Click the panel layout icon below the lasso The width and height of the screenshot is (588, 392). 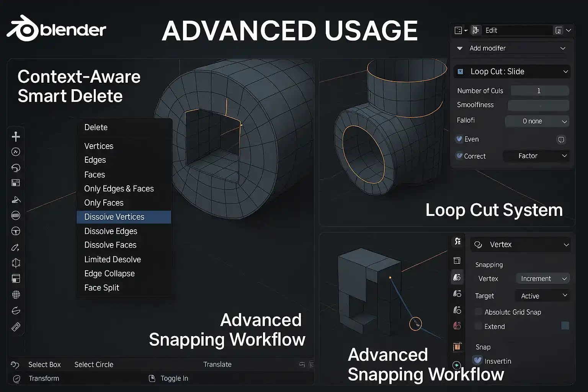pos(16,183)
